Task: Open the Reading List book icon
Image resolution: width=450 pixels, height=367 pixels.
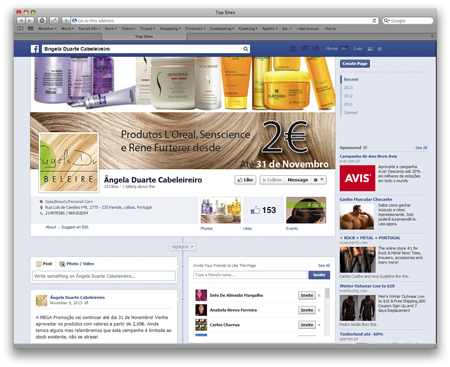Action: point(21,29)
